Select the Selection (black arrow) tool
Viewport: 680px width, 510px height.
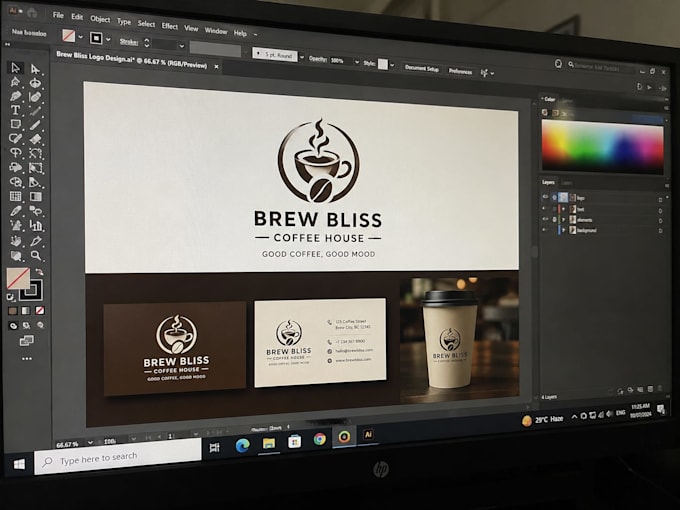(x=16, y=68)
